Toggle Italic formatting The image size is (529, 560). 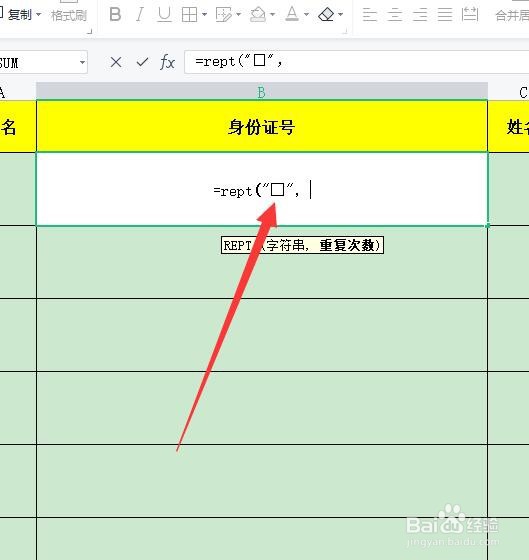pyautogui.click(x=140, y=15)
